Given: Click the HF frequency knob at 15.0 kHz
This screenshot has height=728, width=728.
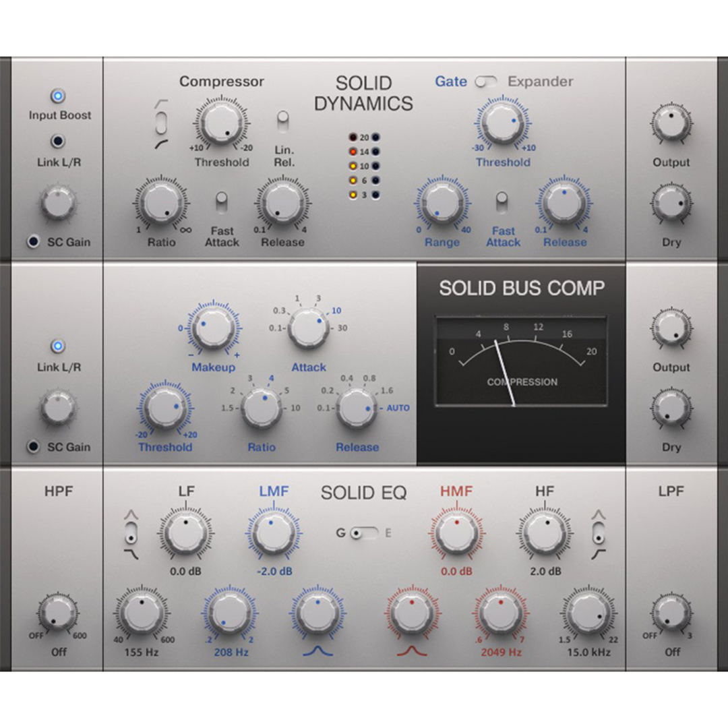Looking at the screenshot, I should click(x=588, y=612).
